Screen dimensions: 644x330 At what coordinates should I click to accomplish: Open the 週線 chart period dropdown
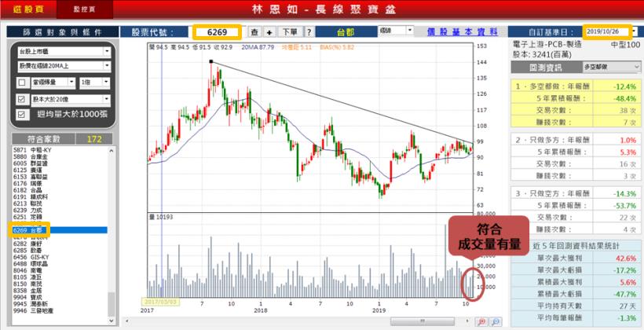tap(410, 30)
